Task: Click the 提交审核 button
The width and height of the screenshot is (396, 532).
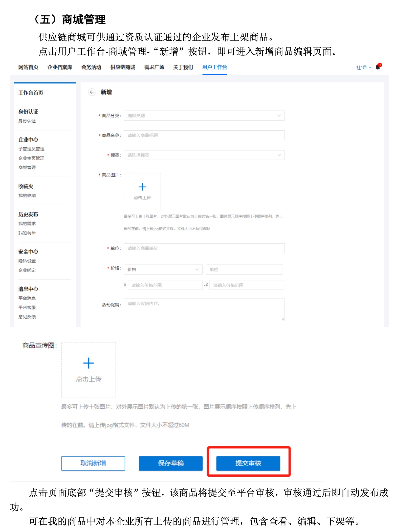Action: click(x=248, y=463)
